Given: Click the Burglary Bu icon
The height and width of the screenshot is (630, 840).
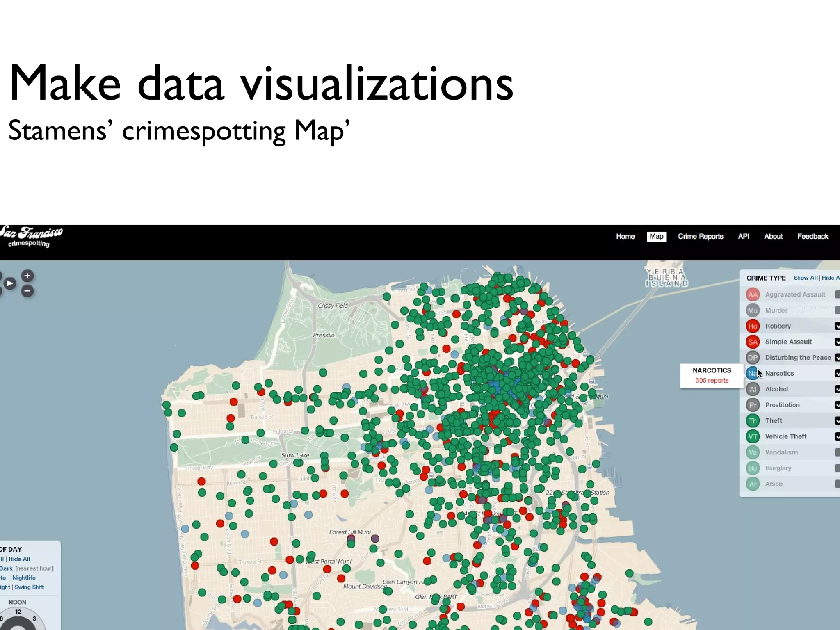Looking at the screenshot, I should point(753,468).
